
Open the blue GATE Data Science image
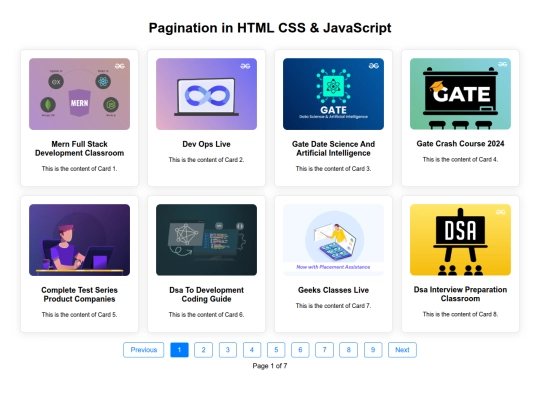[x=333, y=94]
